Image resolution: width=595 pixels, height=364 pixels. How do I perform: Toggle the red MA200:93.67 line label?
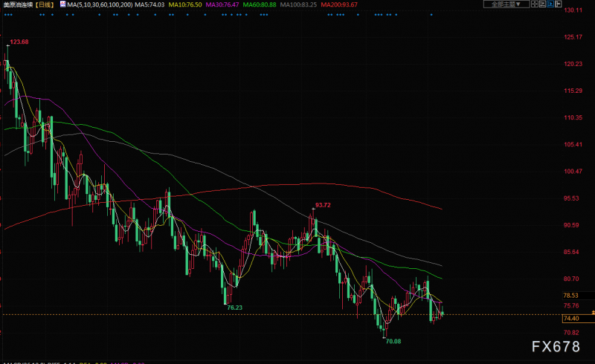click(339, 4)
